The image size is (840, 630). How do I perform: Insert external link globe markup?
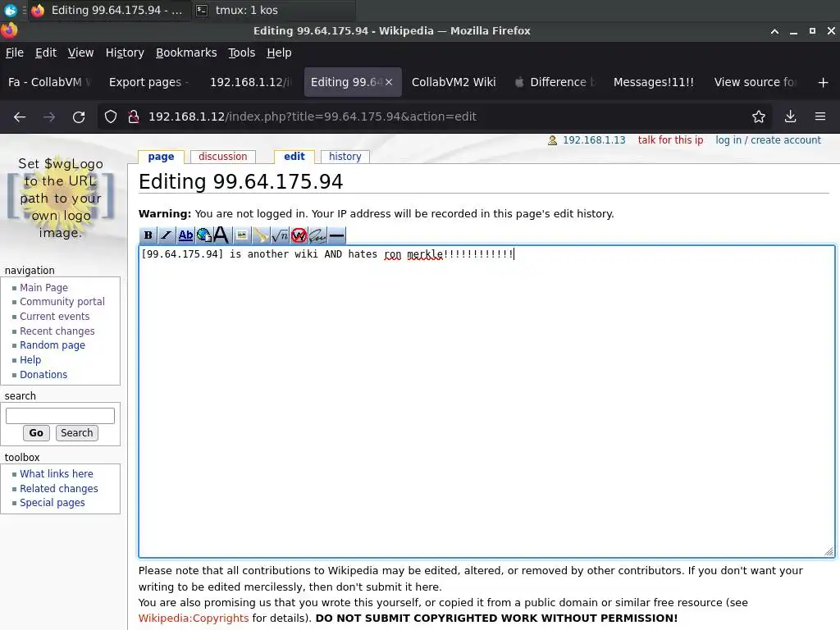click(203, 235)
